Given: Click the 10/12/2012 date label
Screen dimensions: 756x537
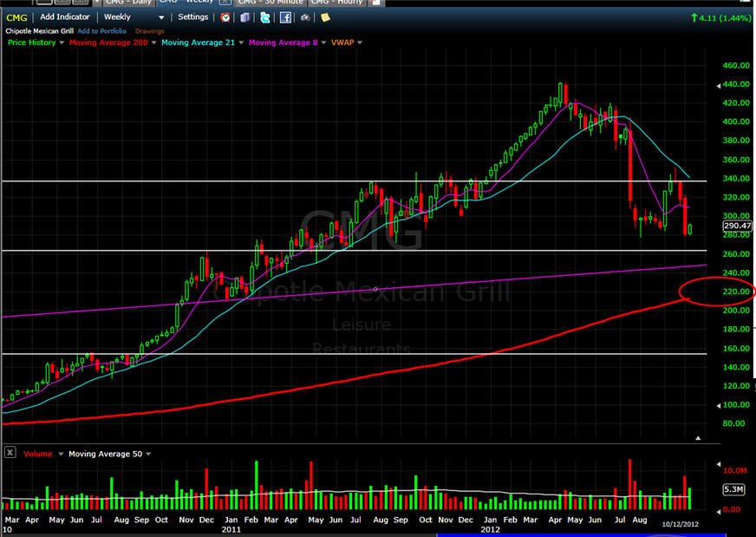Looking at the screenshot, I should (680, 524).
